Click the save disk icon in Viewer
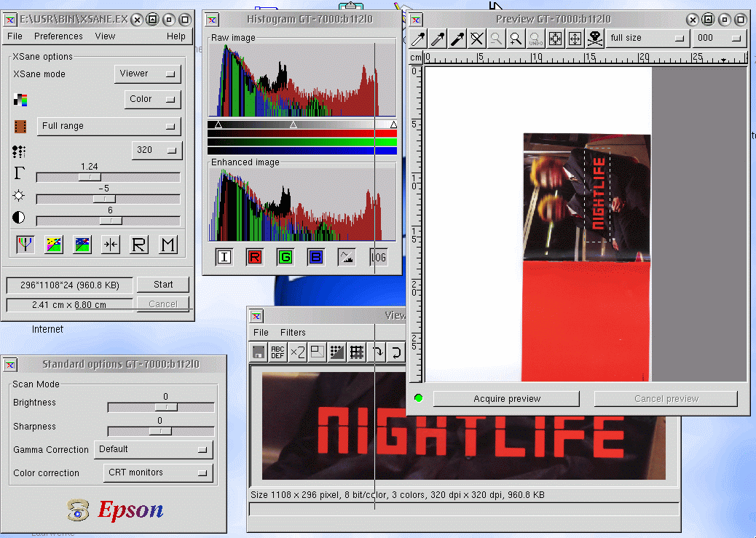The width and height of the screenshot is (756, 538). tap(259, 352)
